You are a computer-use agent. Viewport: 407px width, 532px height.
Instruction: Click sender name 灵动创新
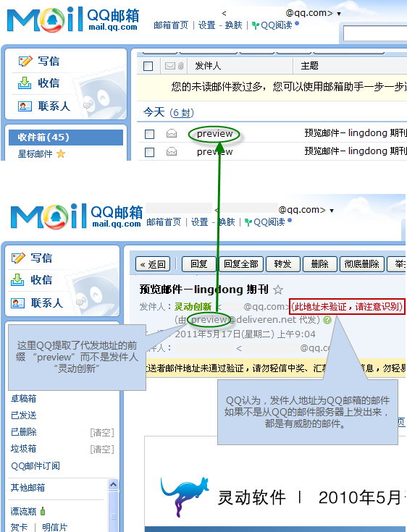pyautogui.click(x=193, y=307)
